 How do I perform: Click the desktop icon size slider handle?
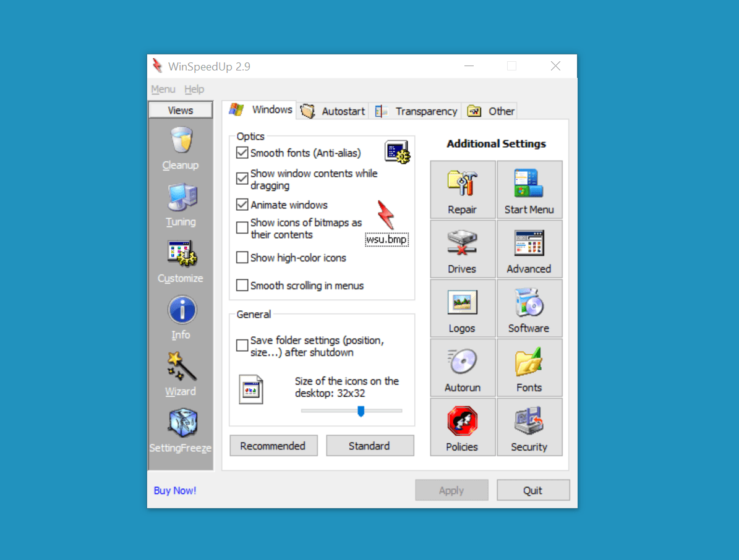361,411
